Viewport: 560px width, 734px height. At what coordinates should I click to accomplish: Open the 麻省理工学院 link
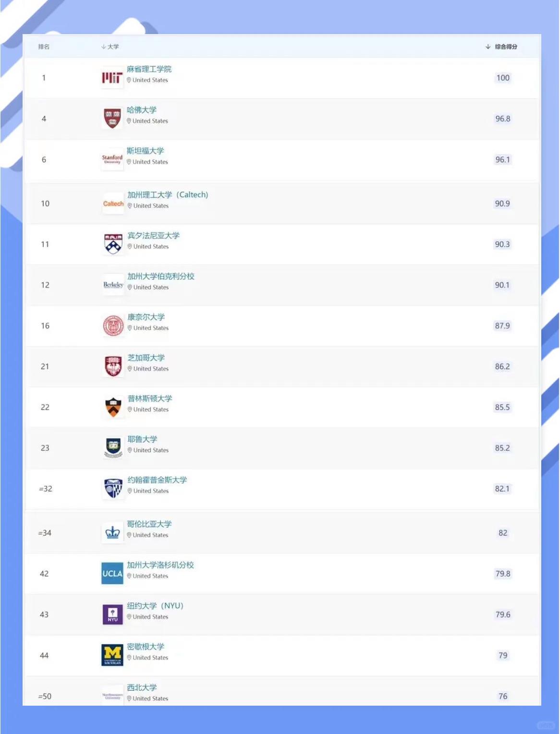tap(149, 69)
